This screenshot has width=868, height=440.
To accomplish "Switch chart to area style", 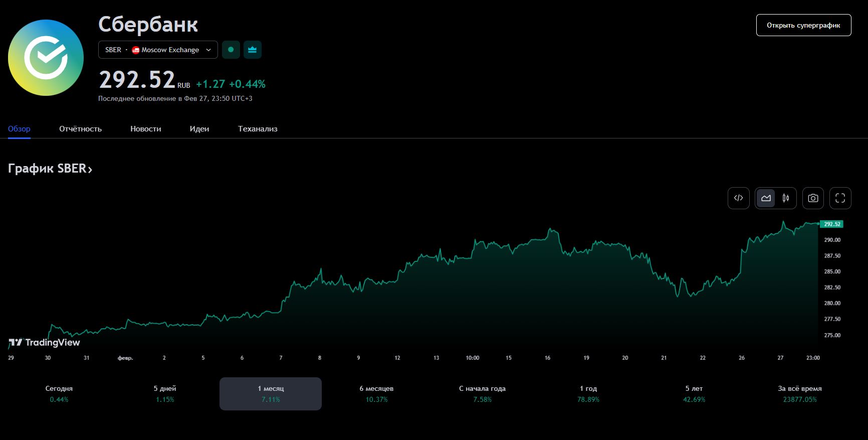I will [766, 198].
